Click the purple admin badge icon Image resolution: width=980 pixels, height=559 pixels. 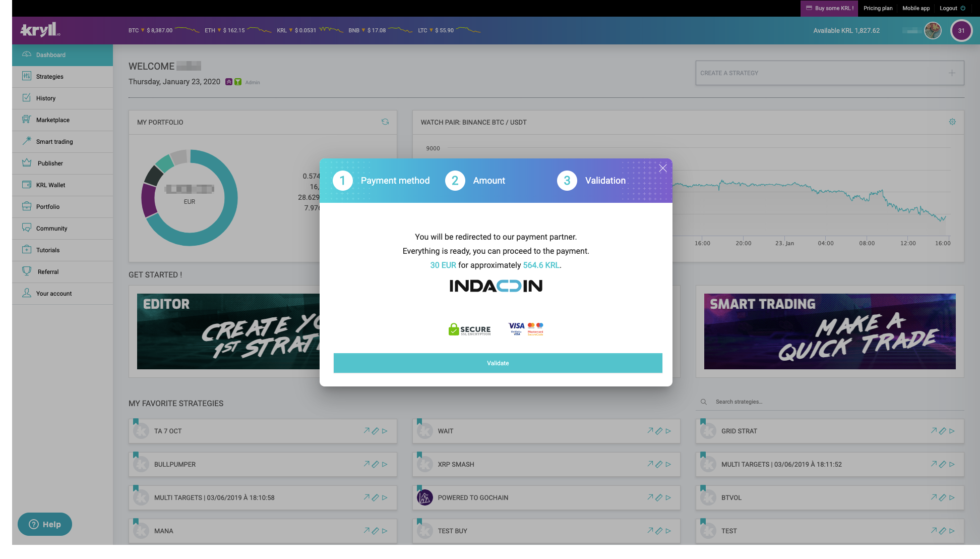pyautogui.click(x=228, y=82)
